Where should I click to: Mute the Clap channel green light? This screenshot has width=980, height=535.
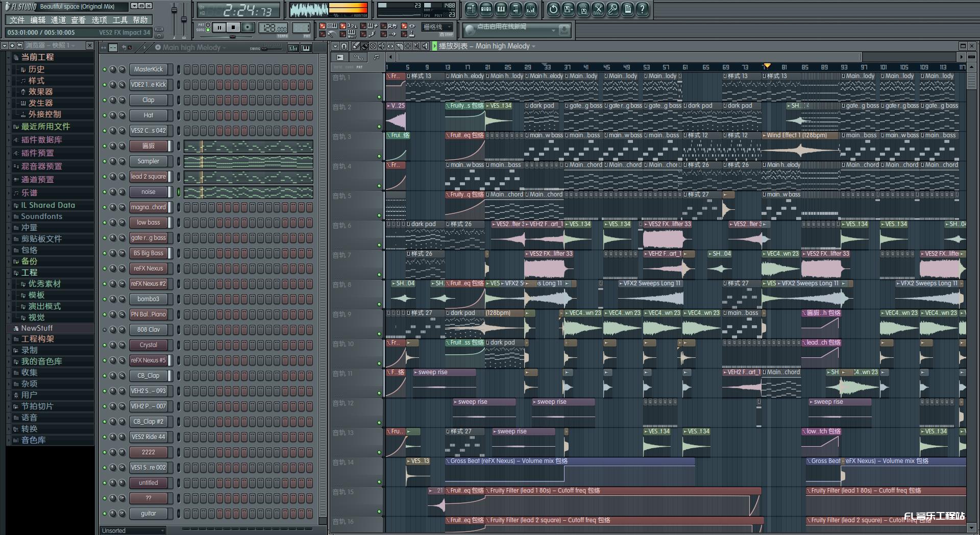click(105, 100)
